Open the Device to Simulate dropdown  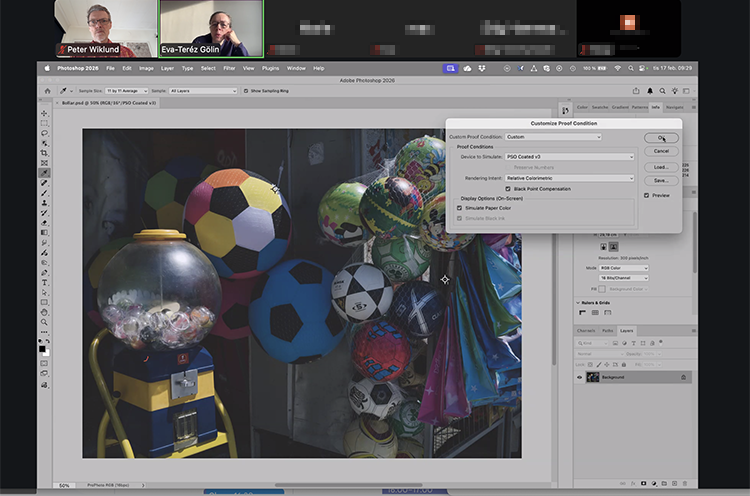tap(570, 156)
